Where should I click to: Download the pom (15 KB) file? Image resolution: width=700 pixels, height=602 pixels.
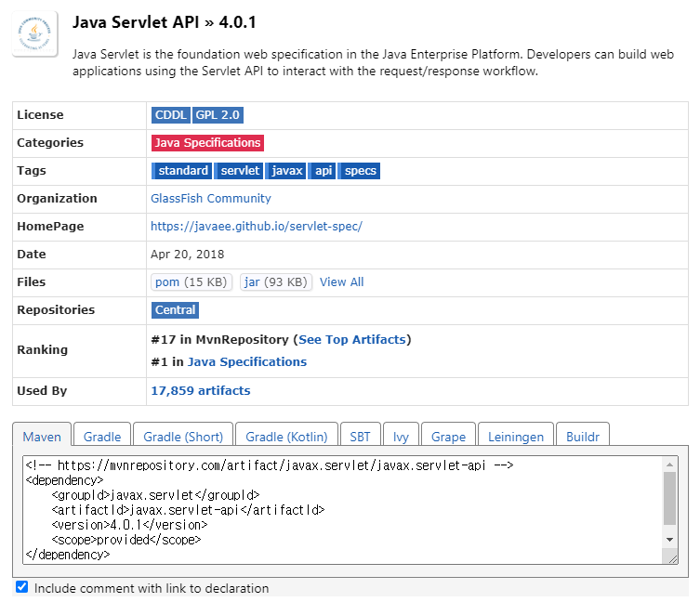tap(192, 282)
